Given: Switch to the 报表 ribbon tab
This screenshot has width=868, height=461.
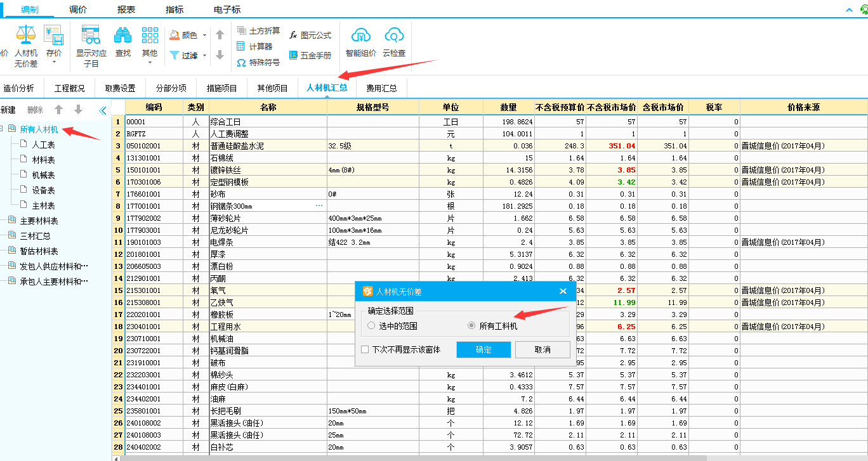Looking at the screenshot, I should pos(126,10).
